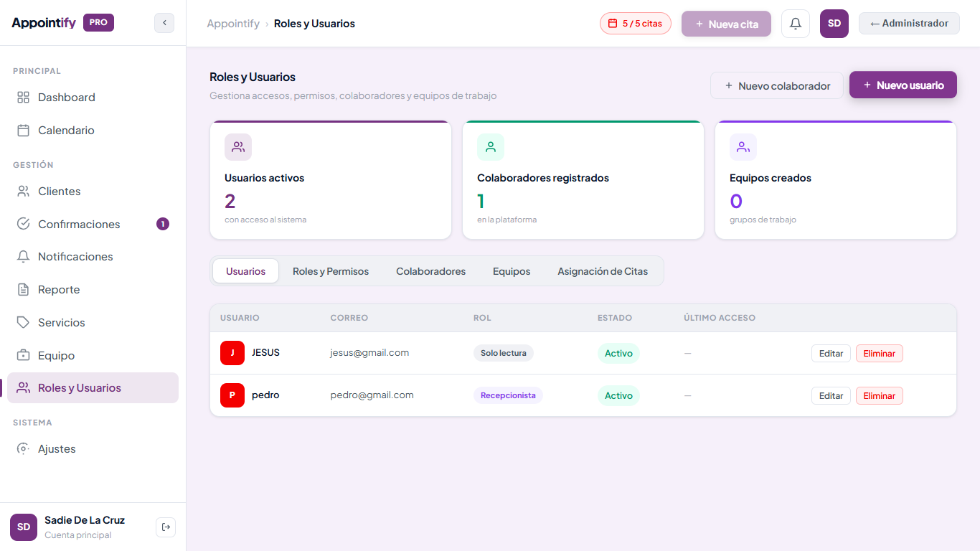This screenshot has height=551, width=980.
Task: Switch to the Usuarios tab
Action: [246, 271]
